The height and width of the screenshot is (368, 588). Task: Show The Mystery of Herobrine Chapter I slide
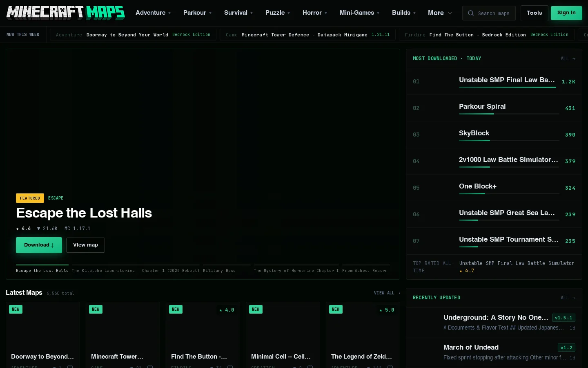(x=296, y=269)
